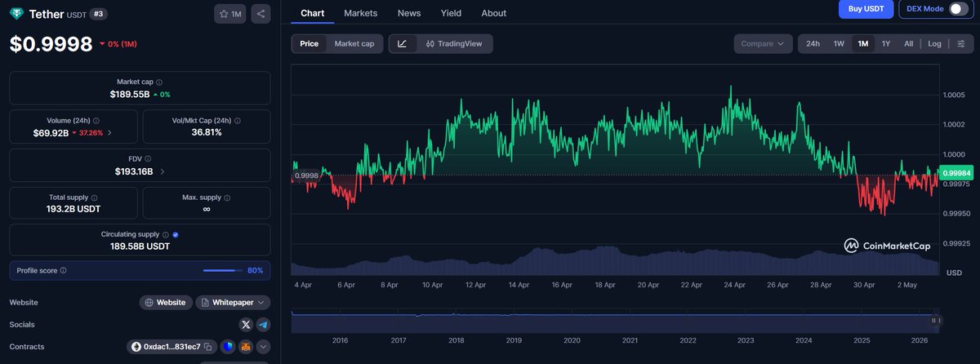Image resolution: width=980 pixels, height=364 pixels.
Task: Switch to TradingView chart mode
Action: (454, 43)
